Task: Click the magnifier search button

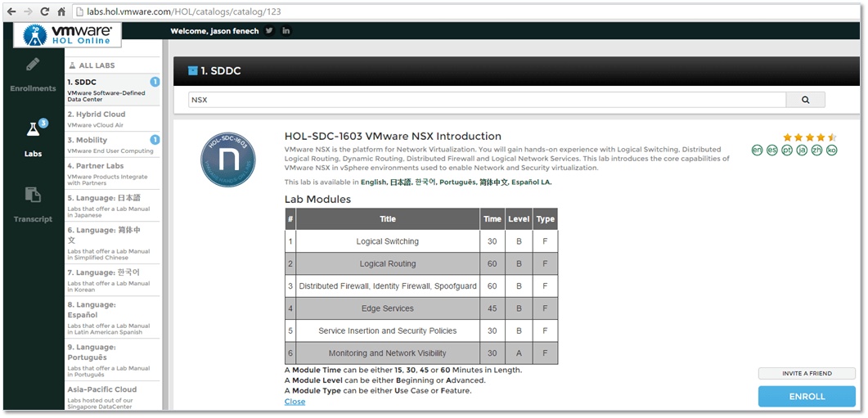Action: click(x=806, y=101)
